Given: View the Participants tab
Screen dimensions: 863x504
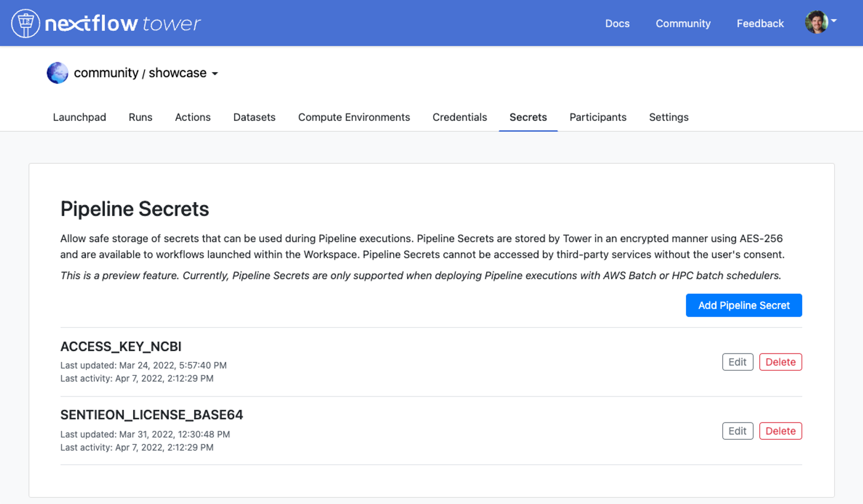Looking at the screenshot, I should [598, 117].
